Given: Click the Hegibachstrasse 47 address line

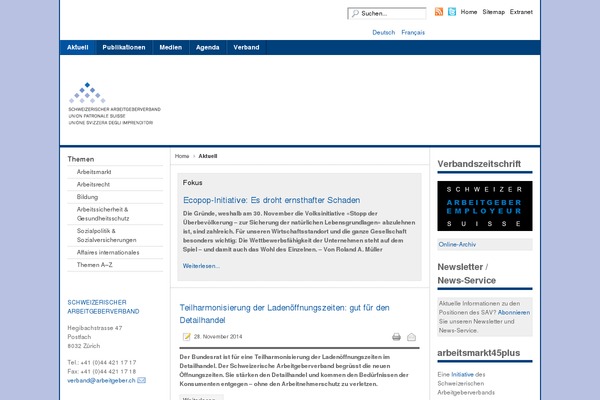Looking at the screenshot, I should 95,328.
